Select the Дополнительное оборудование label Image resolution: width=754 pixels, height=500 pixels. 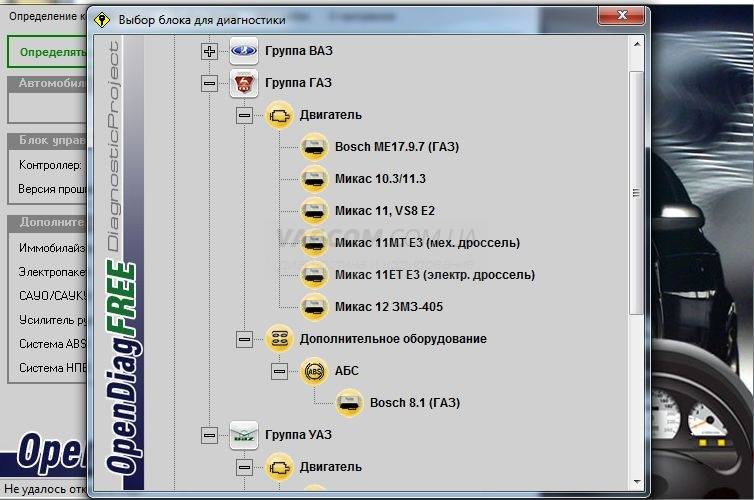pyautogui.click(x=393, y=338)
